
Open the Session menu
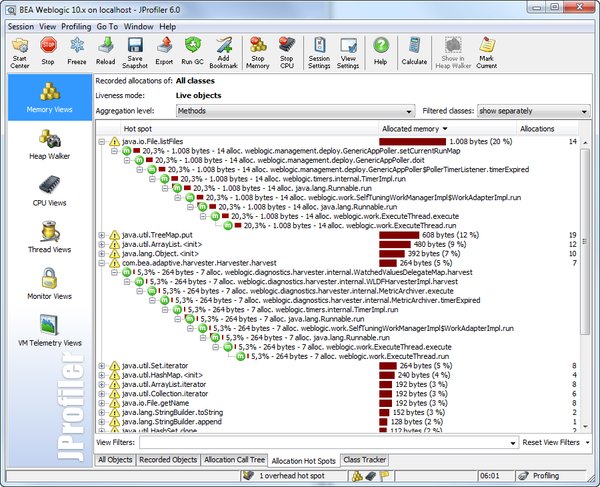(21, 26)
